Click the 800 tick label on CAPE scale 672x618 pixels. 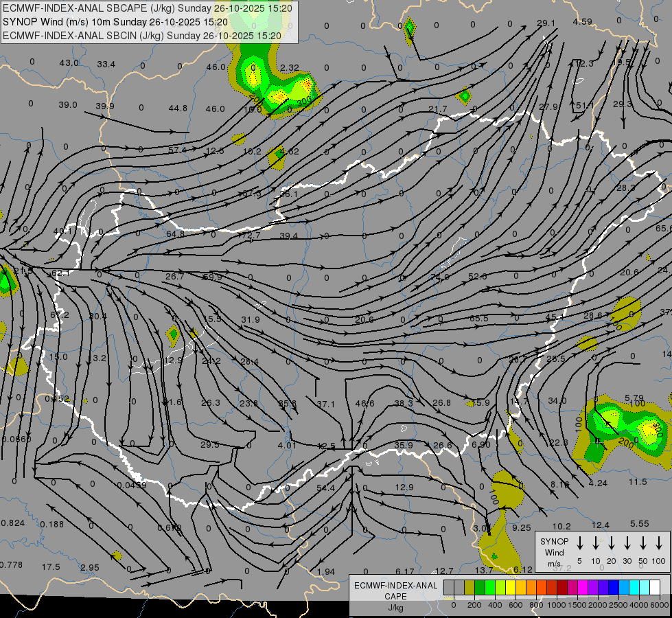pos(536,605)
